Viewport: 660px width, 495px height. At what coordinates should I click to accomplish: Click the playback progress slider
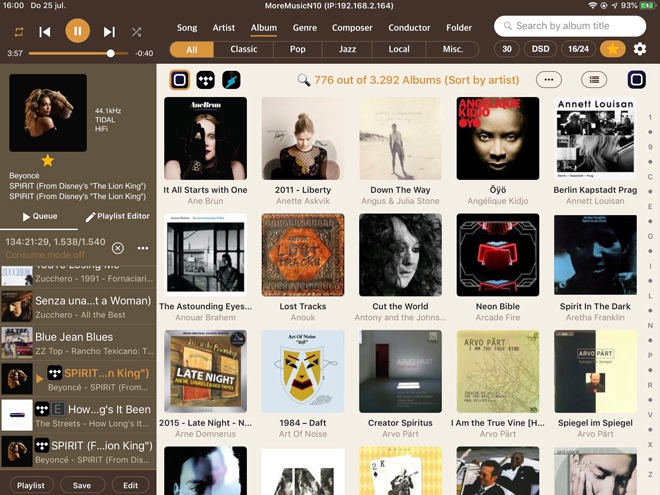pyautogui.click(x=78, y=53)
